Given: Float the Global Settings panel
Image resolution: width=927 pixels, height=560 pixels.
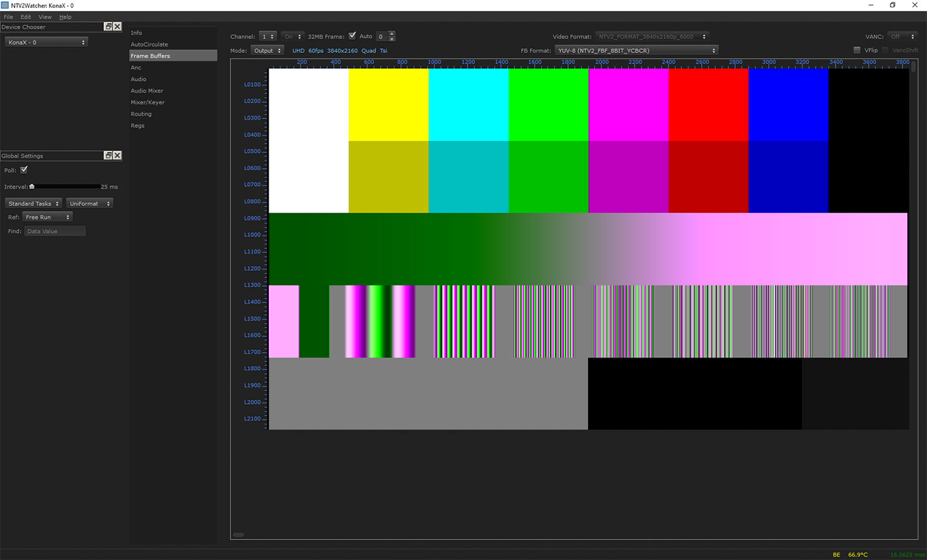Looking at the screenshot, I should (108, 156).
